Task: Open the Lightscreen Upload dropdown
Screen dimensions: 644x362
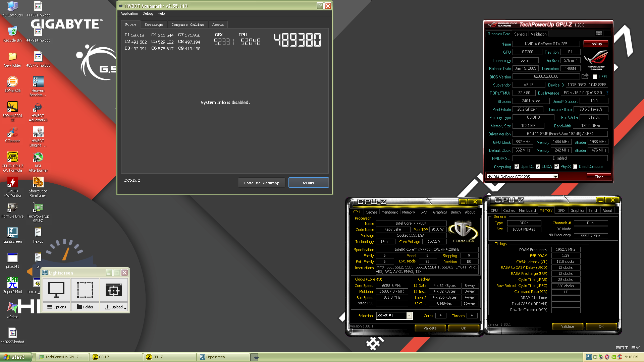Action: 114,307
